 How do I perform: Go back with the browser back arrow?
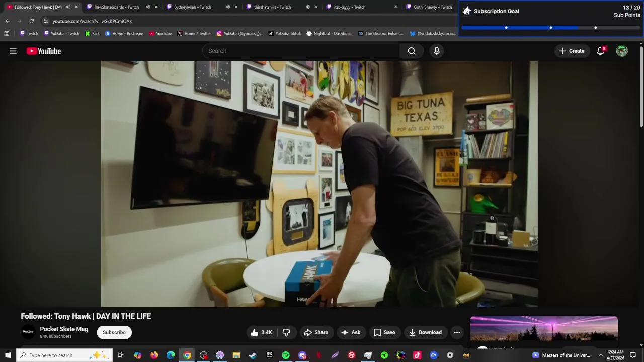click(x=7, y=21)
